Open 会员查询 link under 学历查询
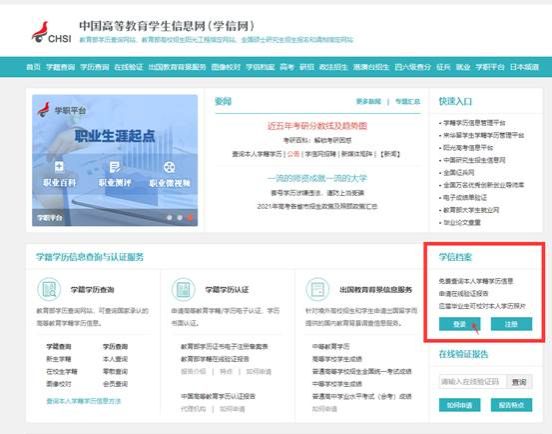Image resolution: width=552 pixels, height=434 pixels. pos(115,384)
